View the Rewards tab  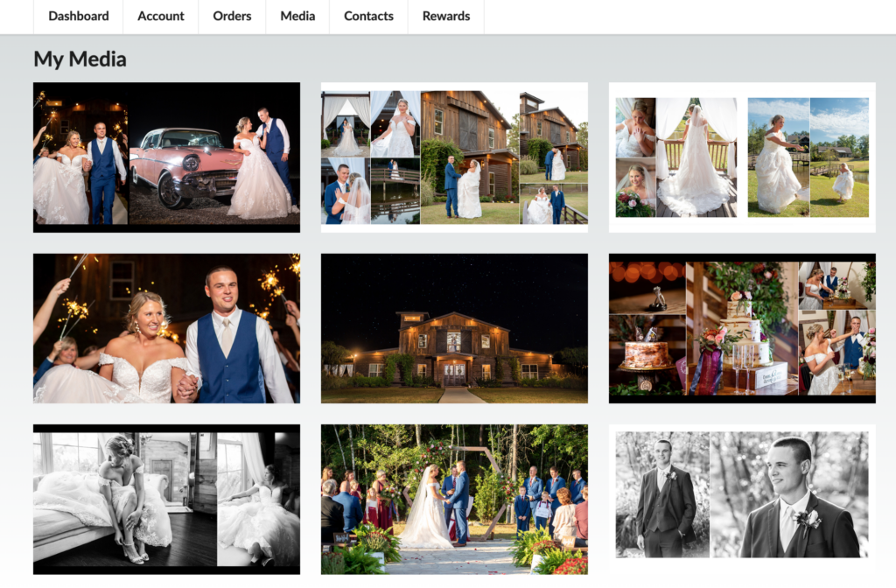(446, 17)
